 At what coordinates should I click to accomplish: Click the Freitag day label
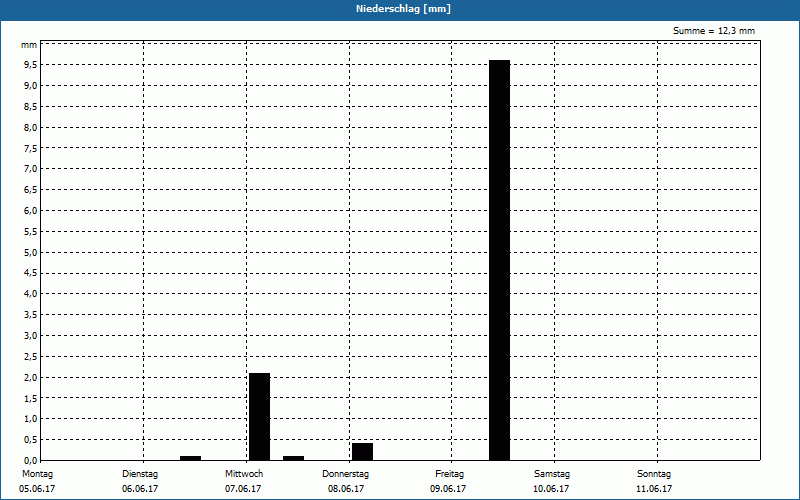pyautogui.click(x=449, y=474)
